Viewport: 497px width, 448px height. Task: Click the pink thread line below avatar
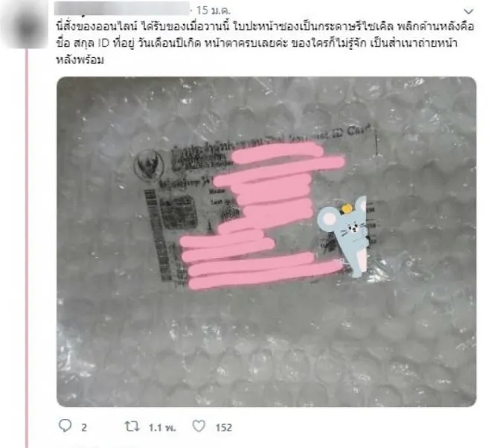click(27, 247)
